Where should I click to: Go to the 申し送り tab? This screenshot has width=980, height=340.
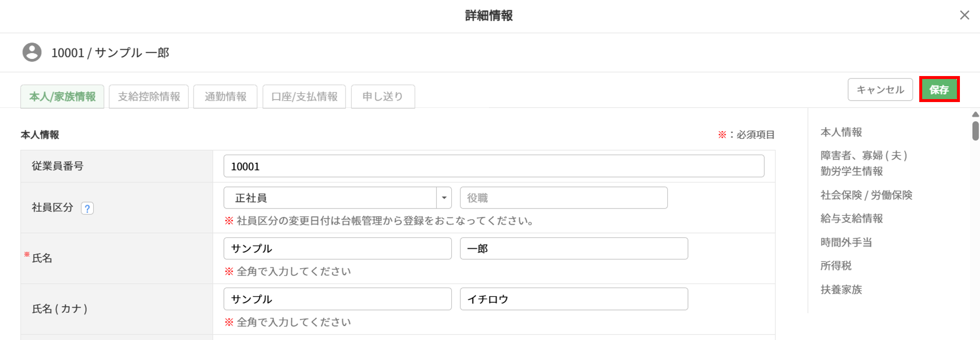pos(383,97)
